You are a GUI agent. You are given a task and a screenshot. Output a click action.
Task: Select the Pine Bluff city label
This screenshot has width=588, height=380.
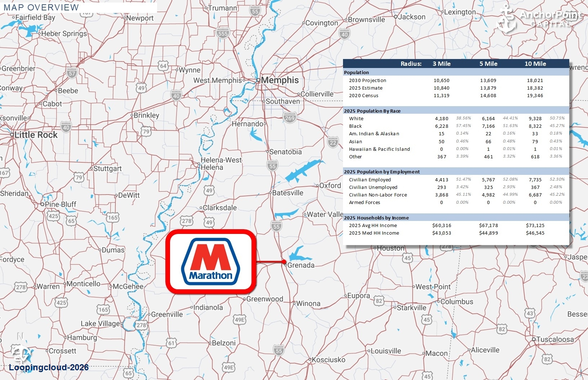pos(61,204)
